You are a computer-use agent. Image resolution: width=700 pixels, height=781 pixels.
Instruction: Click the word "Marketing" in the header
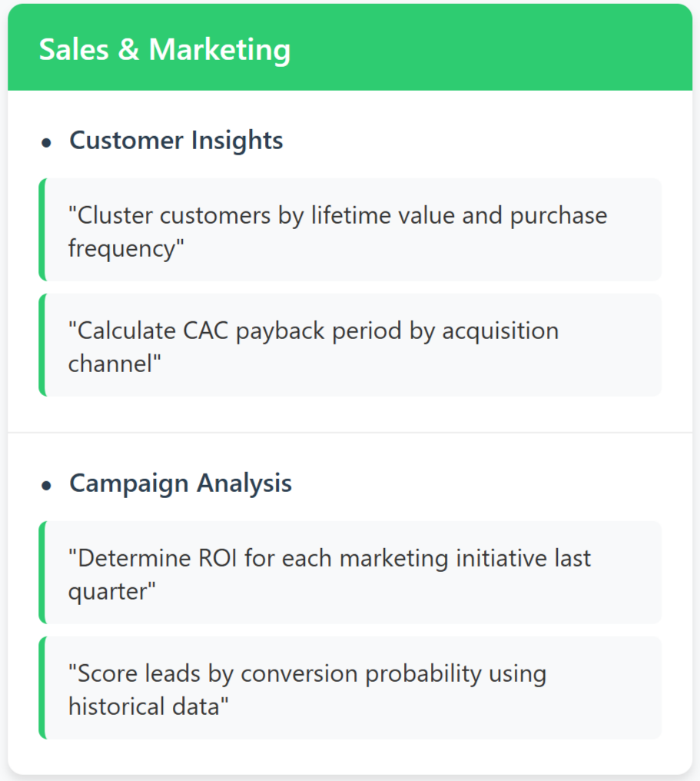220,50
